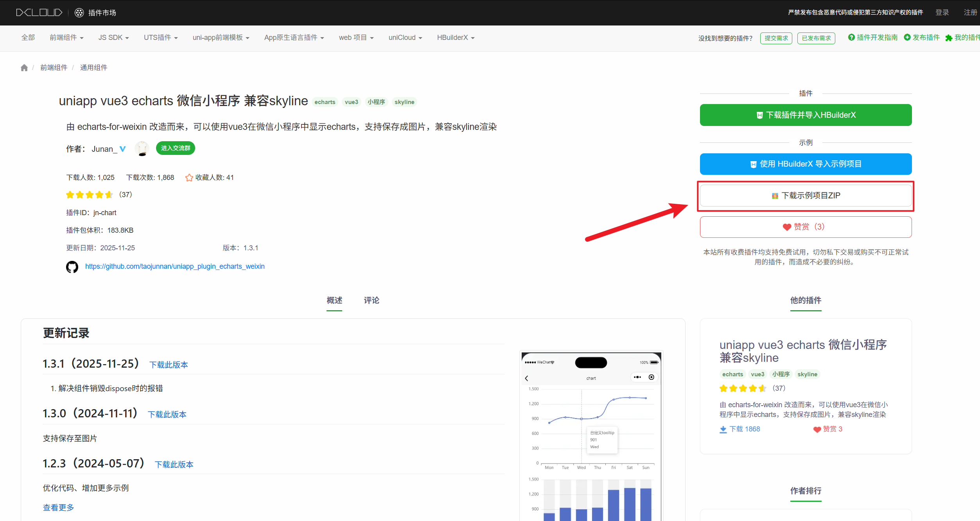Image resolution: width=980 pixels, height=521 pixels.
Task: Click 下载插件并导入HBuilderX button
Action: point(805,115)
